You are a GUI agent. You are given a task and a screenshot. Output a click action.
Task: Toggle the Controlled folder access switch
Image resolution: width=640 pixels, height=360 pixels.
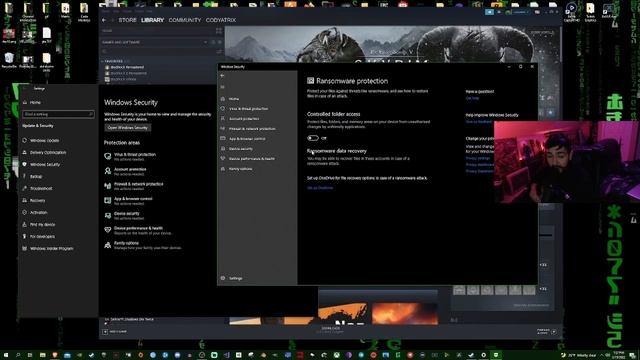tap(313, 138)
